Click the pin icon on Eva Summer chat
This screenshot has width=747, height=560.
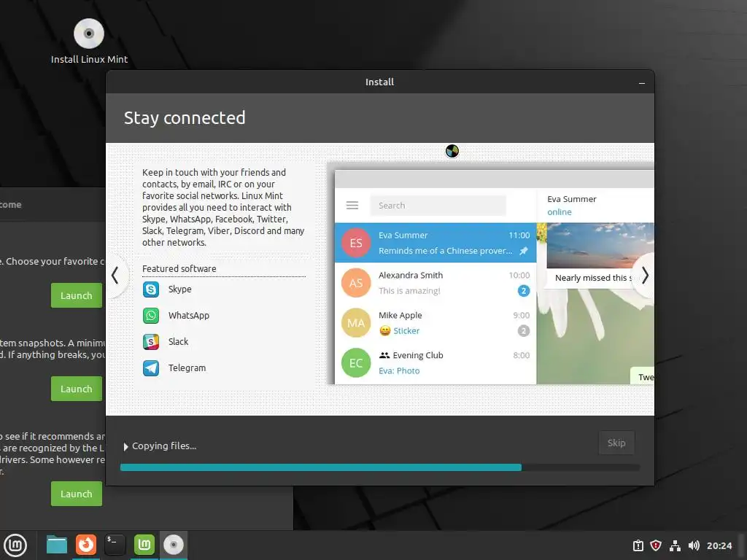(524, 251)
